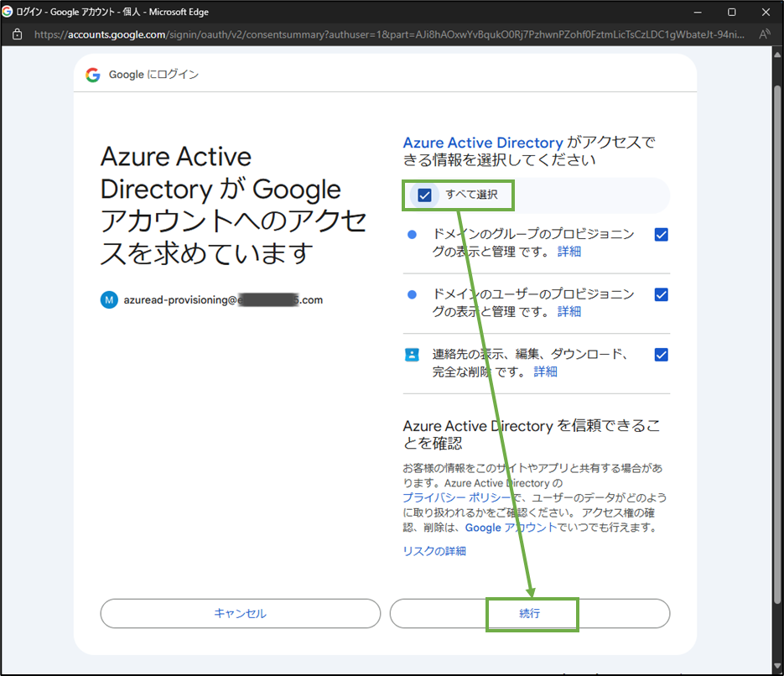
Task: Click the contacts icon beside 連絡先の表示
Action: [x=412, y=355]
